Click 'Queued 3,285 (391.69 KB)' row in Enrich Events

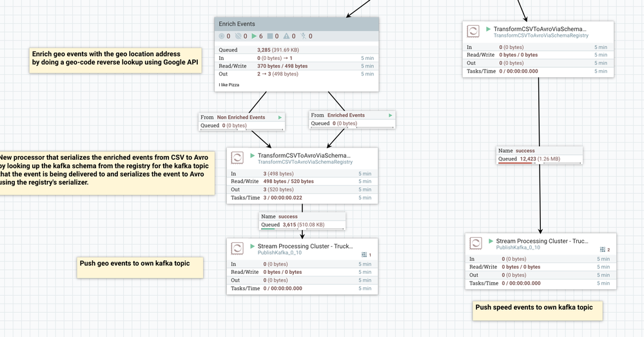coord(297,50)
